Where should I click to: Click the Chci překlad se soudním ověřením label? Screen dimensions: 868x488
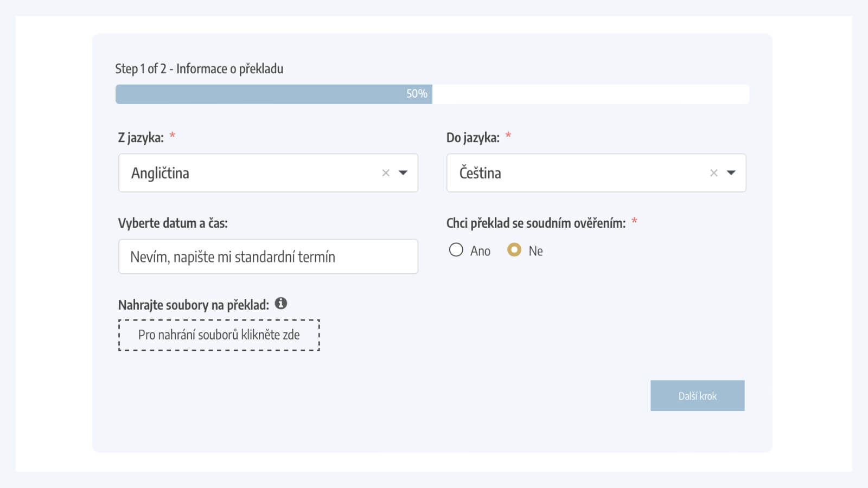pos(536,223)
